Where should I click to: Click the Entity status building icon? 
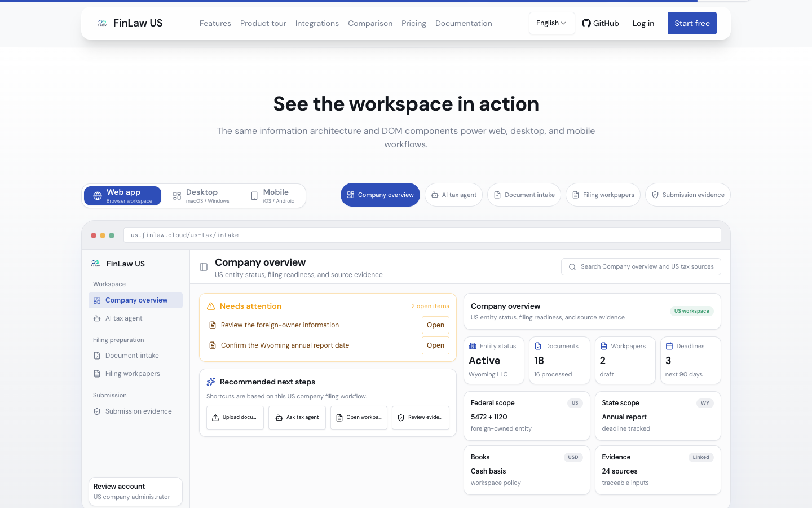(x=473, y=346)
